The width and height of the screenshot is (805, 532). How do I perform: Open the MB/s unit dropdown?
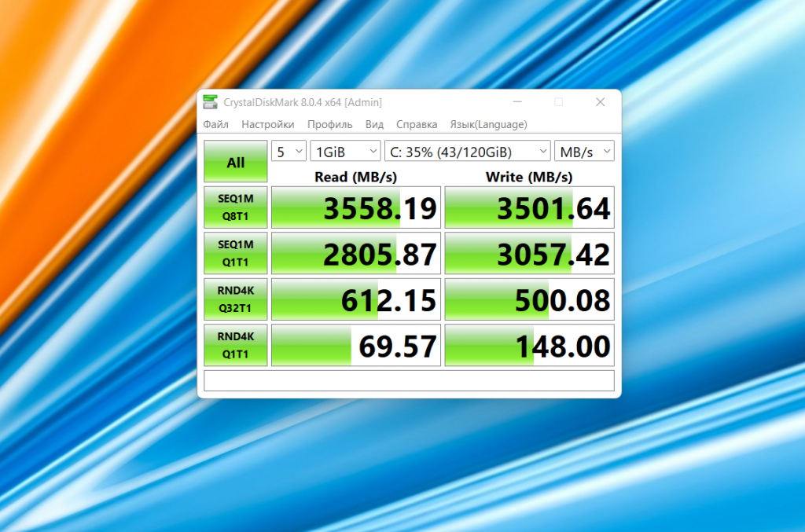click(584, 152)
